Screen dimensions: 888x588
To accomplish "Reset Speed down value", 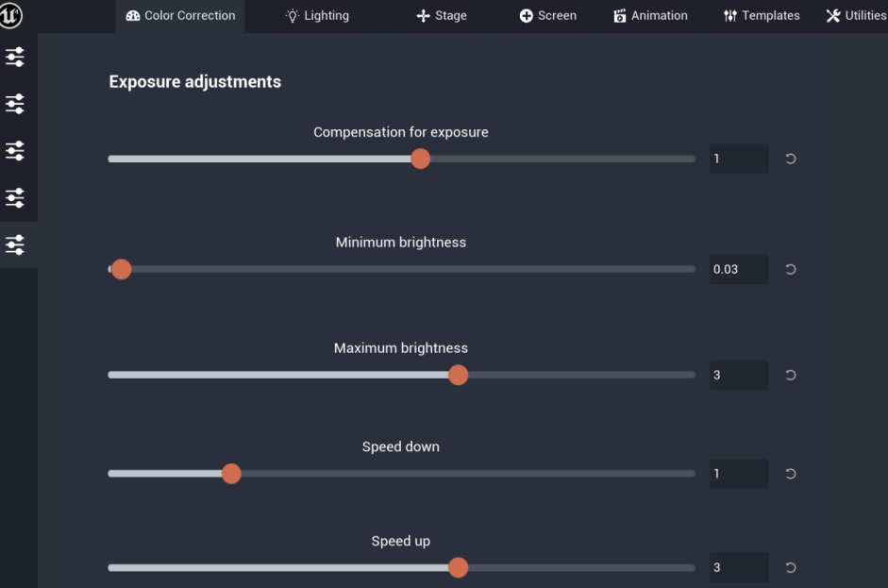I will [x=791, y=474].
